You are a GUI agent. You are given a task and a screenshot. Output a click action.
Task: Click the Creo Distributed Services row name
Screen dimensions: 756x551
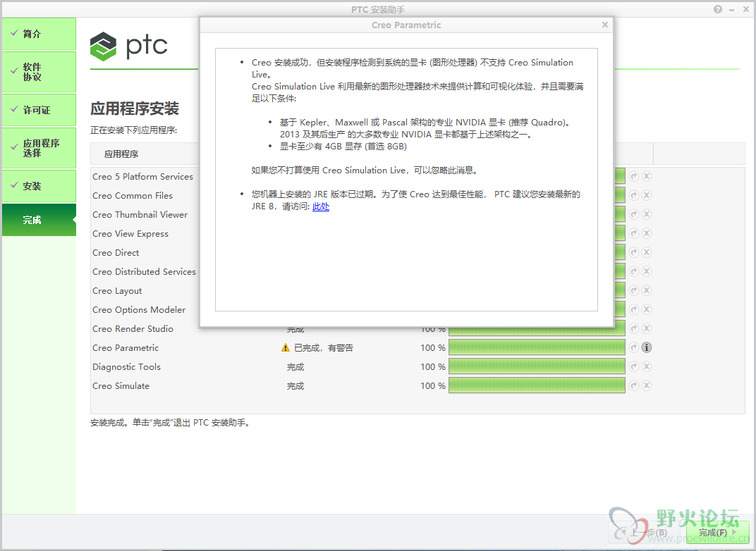(144, 272)
